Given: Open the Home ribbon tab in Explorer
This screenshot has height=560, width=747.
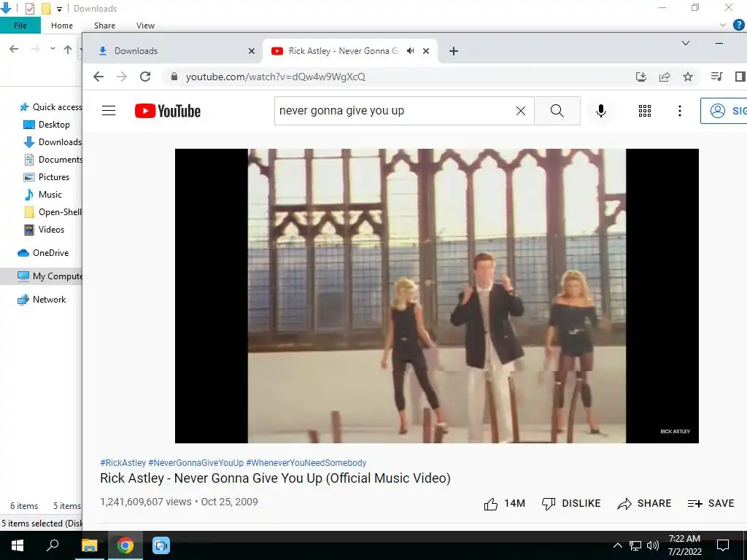Looking at the screenshot, I should point(62,26).
